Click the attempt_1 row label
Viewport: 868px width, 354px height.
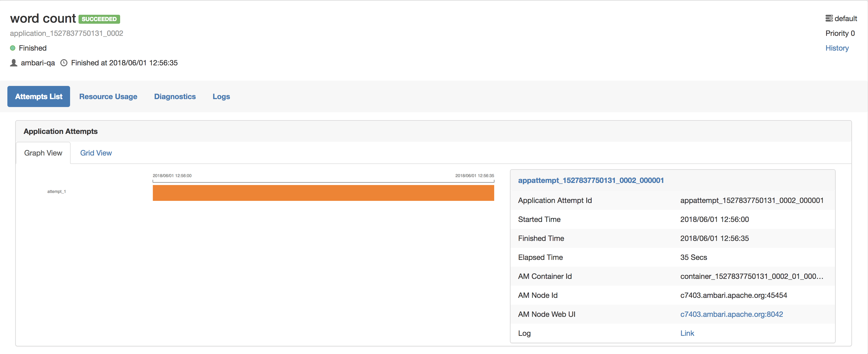pyautogui.click(x=56, y=191)
